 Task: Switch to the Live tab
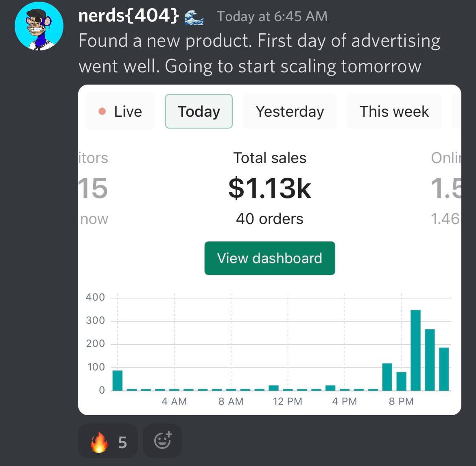pos(121,111)
